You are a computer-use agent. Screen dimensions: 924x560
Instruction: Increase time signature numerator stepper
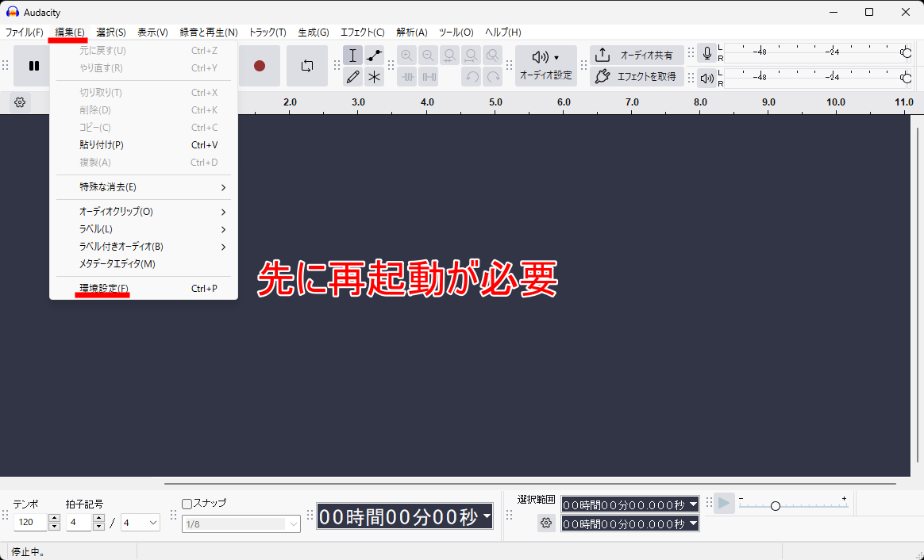tap(99, 518)
